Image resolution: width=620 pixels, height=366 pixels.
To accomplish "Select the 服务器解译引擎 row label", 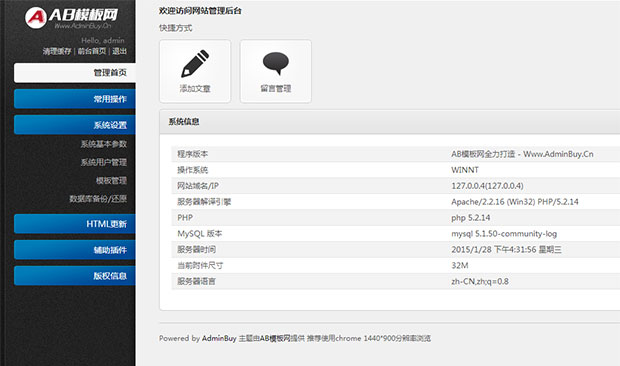I will 204,202.
